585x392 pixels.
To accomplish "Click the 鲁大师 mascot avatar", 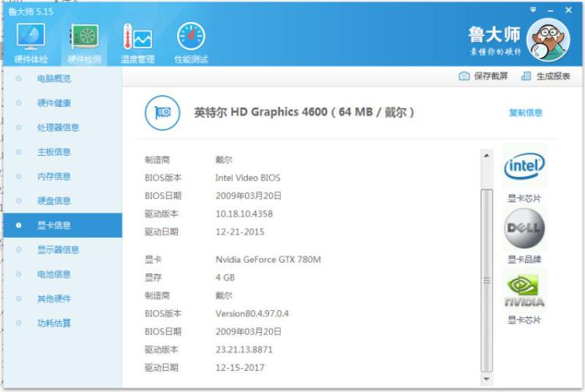I will click(548, 40).
